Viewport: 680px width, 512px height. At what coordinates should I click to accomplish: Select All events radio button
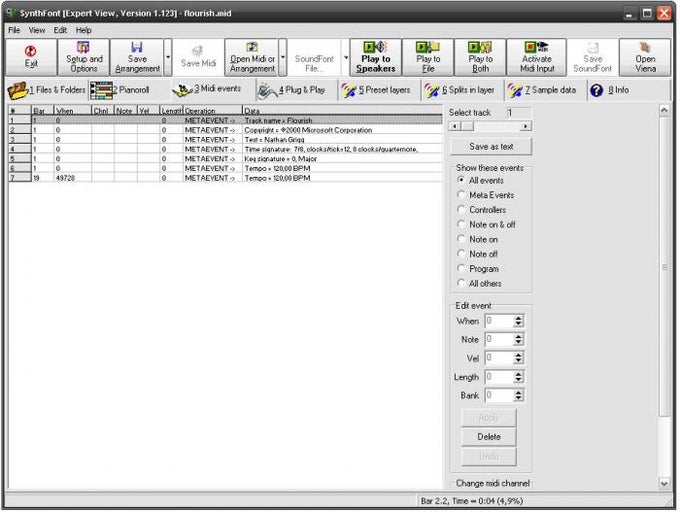tap(461, 180)
